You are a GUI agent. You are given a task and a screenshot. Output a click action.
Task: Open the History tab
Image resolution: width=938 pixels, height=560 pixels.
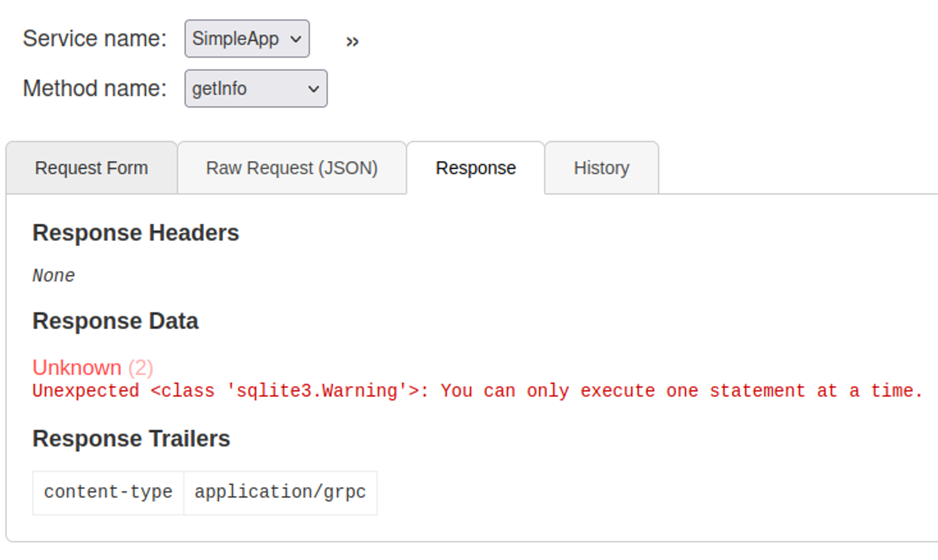(601, 168)
